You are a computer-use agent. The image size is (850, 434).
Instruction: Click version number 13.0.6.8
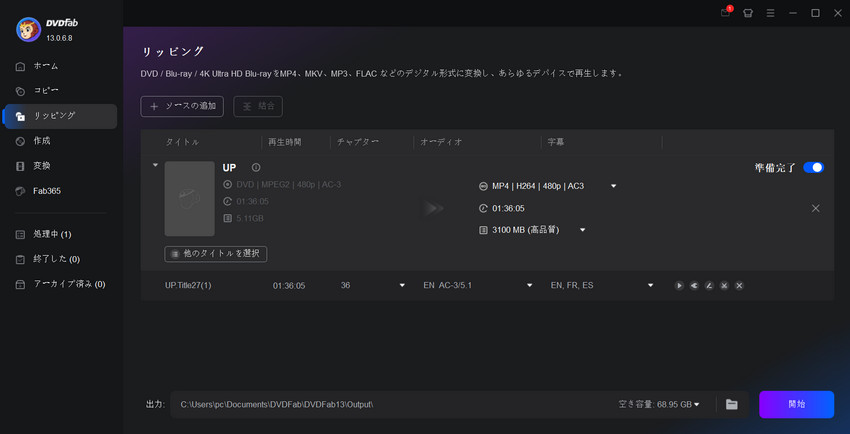(59, 38)
